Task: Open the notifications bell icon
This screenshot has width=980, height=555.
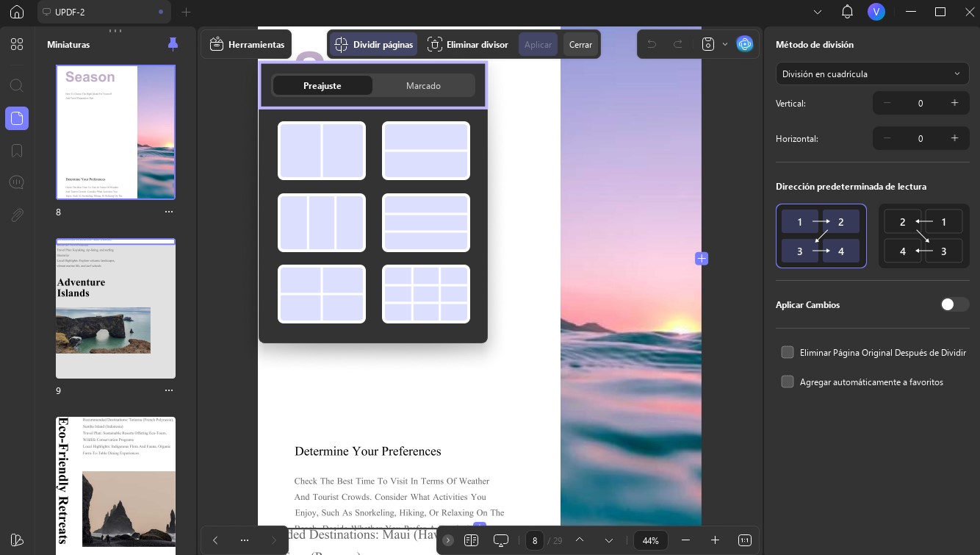Action: click(x=847, y=12)
